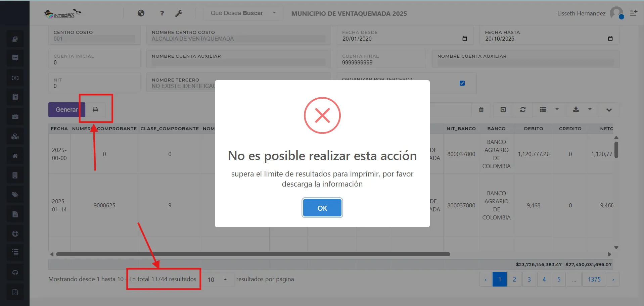Image resolution: width=644 pixels, height=306 pixels.
Task: Refresh the results table
Action: (523, 110)
